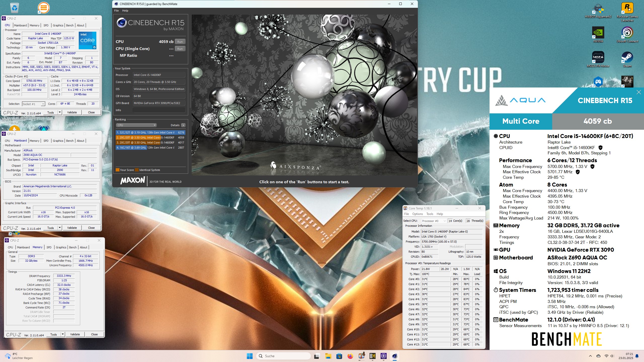This screenshot has width=644, height=362.
Task: Close the BenchMate result panel with X
Action: point(639,92)
